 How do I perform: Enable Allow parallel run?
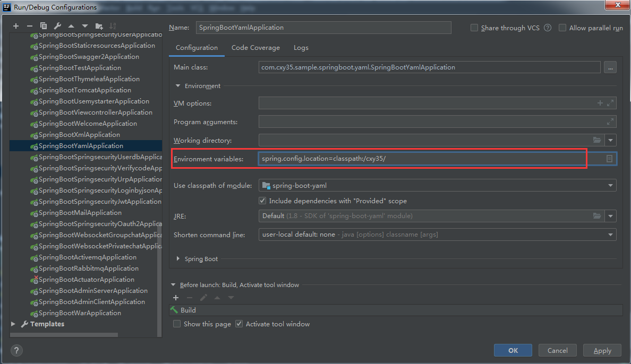tap(562, 28)
